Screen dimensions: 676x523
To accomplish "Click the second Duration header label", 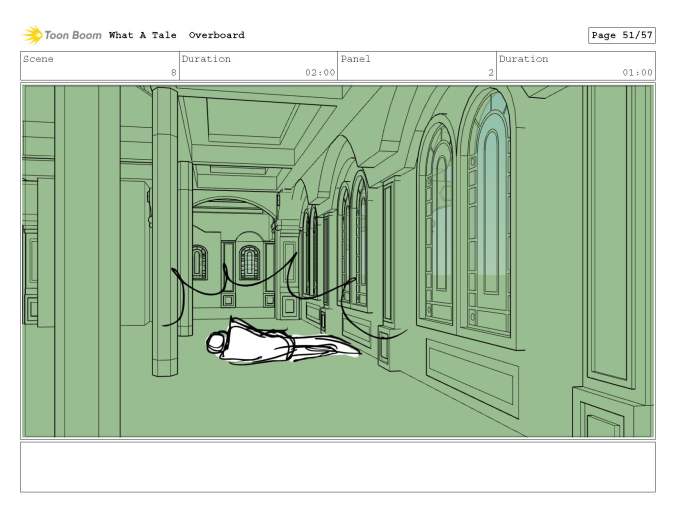I will [x=524, y=59].
